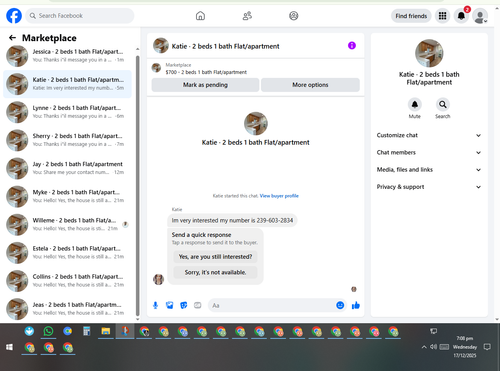This screenshot has height=371, width=500.
Task: Click the Facebook logo
Action: tap(14, 16)
